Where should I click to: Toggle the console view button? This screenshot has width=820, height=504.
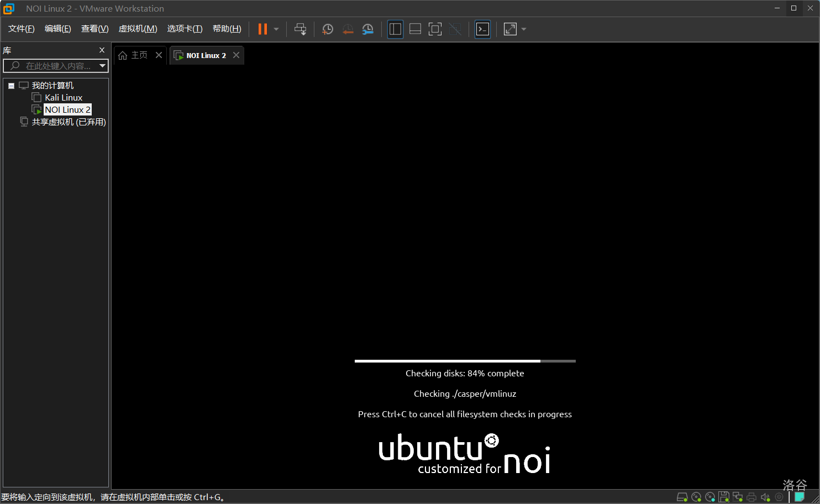coord(482,29)
